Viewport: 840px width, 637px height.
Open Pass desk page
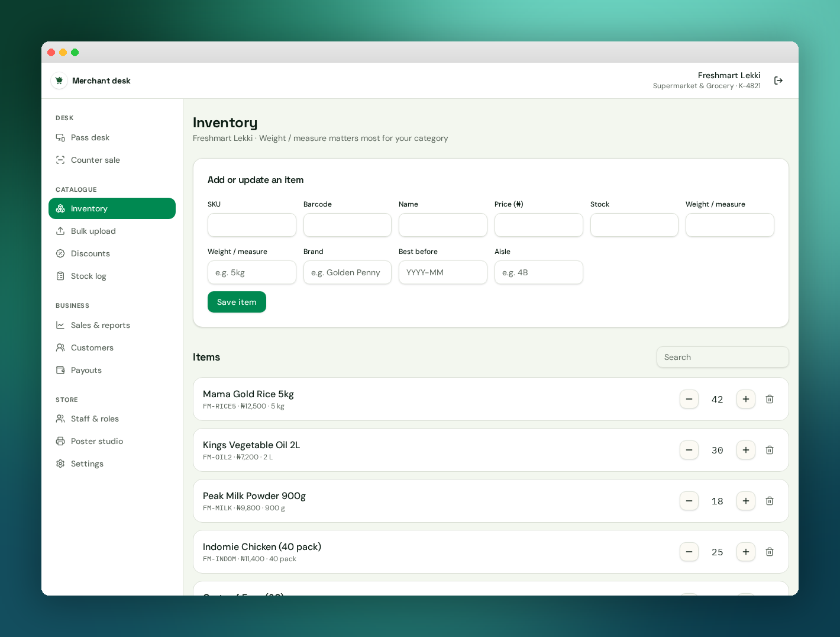pyautogui.click(x=112, y=137)
